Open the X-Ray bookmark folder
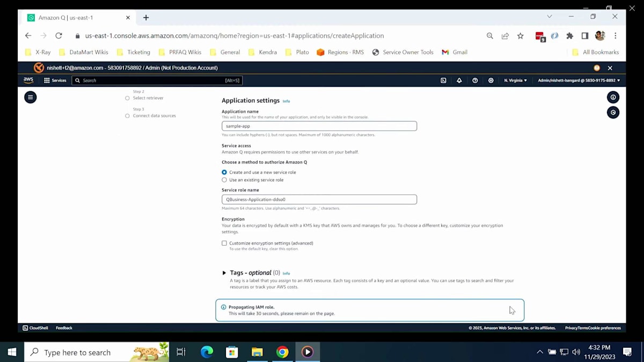Viewport: 644px width, 362px height. 38,52
